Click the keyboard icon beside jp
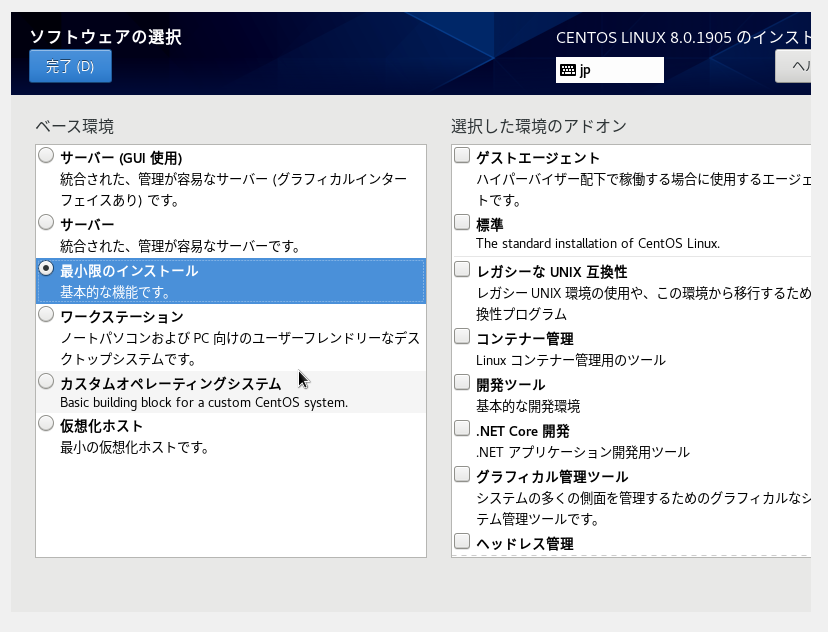The height and width of the screenshot is (632, 828). pyautogui.click(x=568, y=70)
